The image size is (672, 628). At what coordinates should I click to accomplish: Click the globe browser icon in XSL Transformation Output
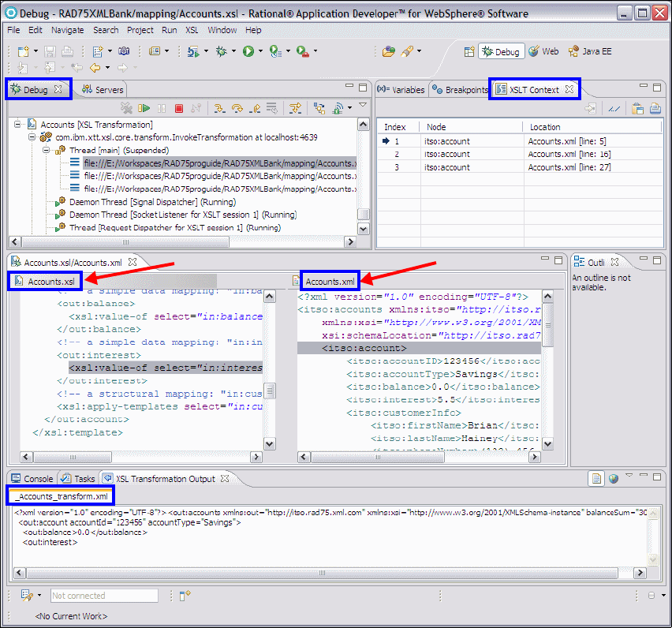[x=614, y=478]
